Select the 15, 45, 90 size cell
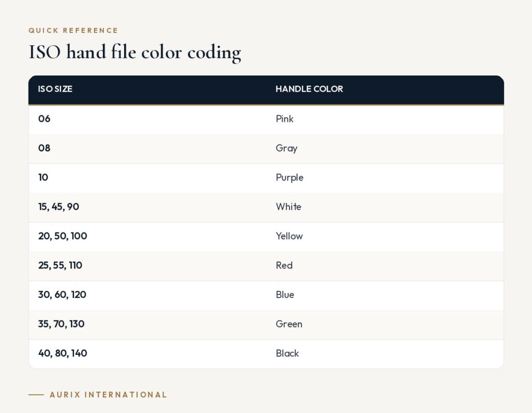The width and height of the screenshot is (532, 413). [147, 208]
